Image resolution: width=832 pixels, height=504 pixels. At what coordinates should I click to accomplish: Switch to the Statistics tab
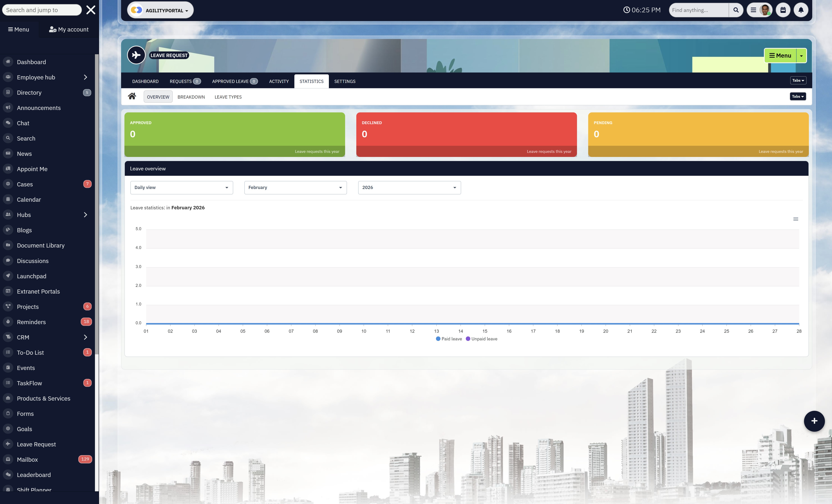[x=311, y=81]
